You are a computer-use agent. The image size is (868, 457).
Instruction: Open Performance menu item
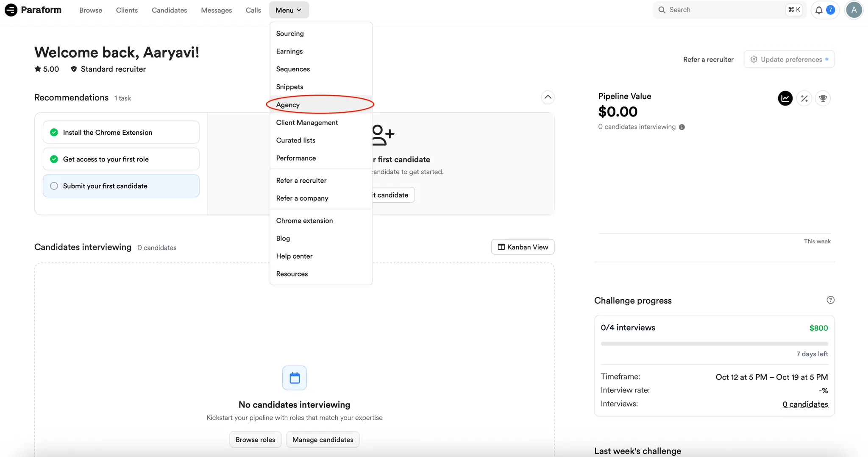click(x=321, y=158)
